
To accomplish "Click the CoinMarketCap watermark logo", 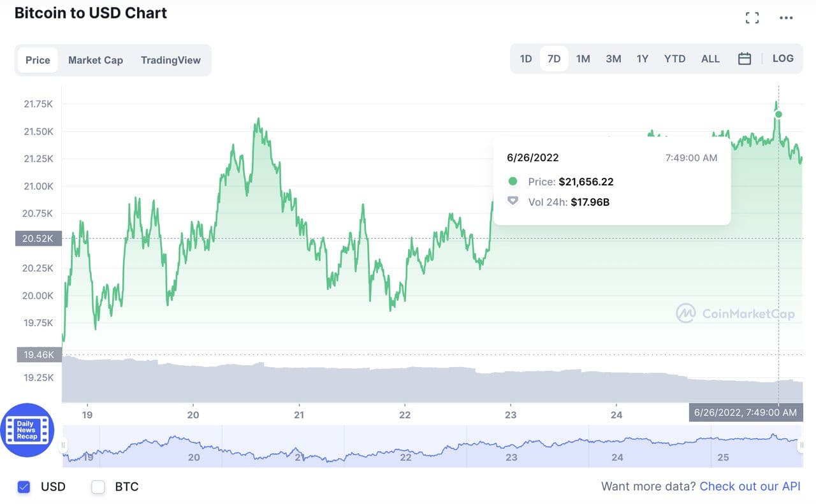I will pyautogui.click(x=735, y=313).
